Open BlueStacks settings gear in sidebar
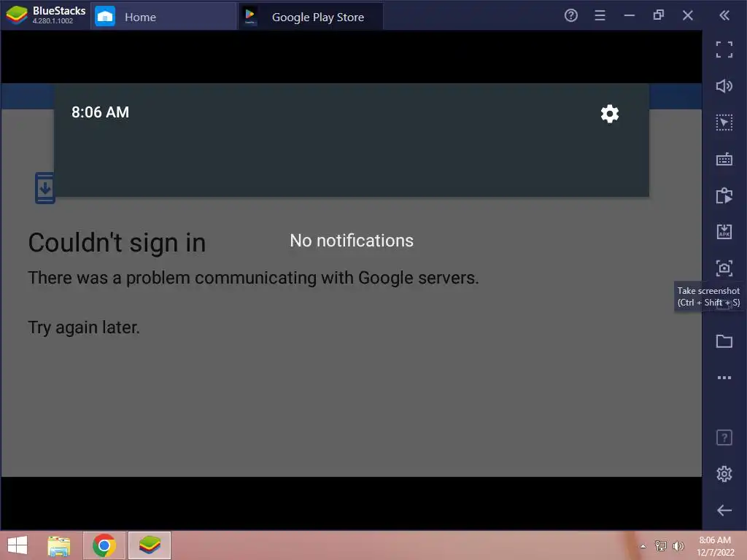Screen dimensions: 747x560 pos(724,474)
